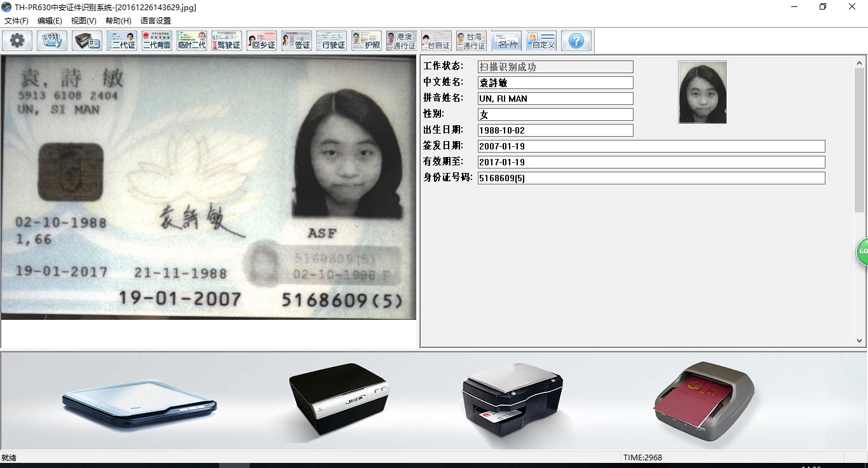Click the results panel vertical scrollbar thumb
Image resolution: width=868 pixels, height=468 pixels.
pyautogui.click(x=860, y=140)
